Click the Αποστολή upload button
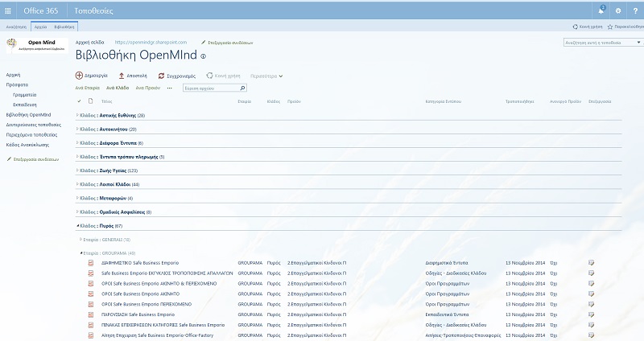This screenshot has height=341, width=644. (x=132, y=76)
